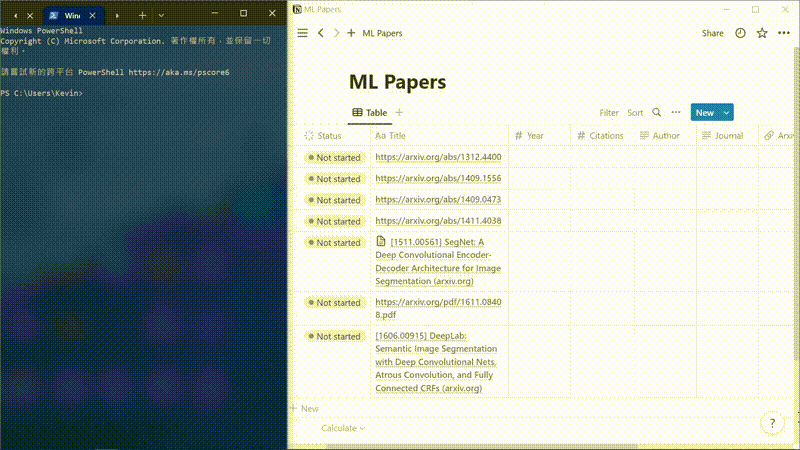Click Not started status of DeepLab row
This screenshot has width=800, height=450.
point(335,336)
